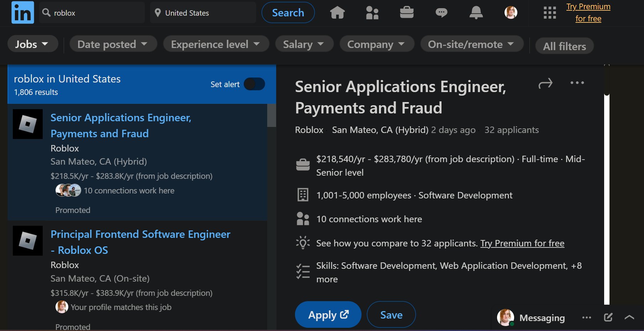Open the Notifications bell icon
Viewport: 644px width, 331px height.
(476, 13)
